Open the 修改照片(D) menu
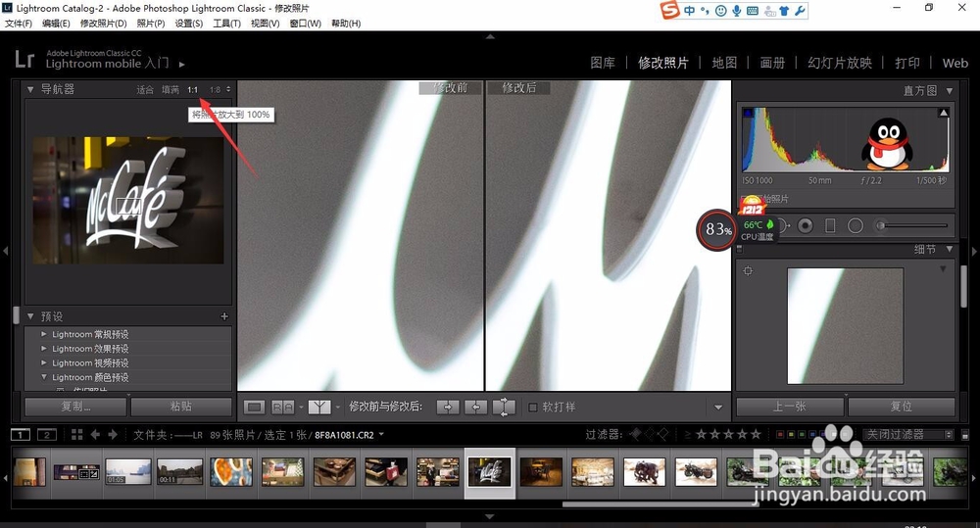Image resolution: width=980 pixels, height=528 pixels. 103,24
